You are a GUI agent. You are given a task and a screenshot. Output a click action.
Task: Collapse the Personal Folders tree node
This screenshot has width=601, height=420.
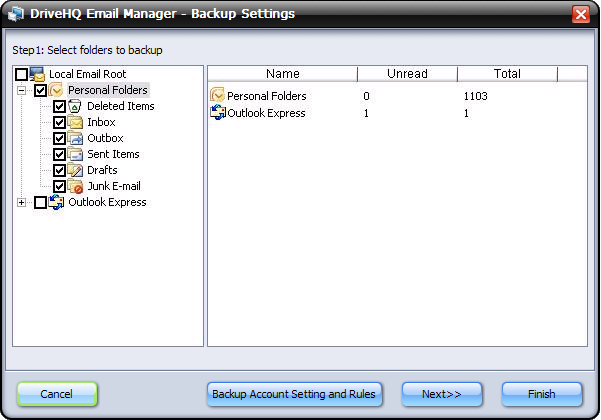click(x=21, y=90)
